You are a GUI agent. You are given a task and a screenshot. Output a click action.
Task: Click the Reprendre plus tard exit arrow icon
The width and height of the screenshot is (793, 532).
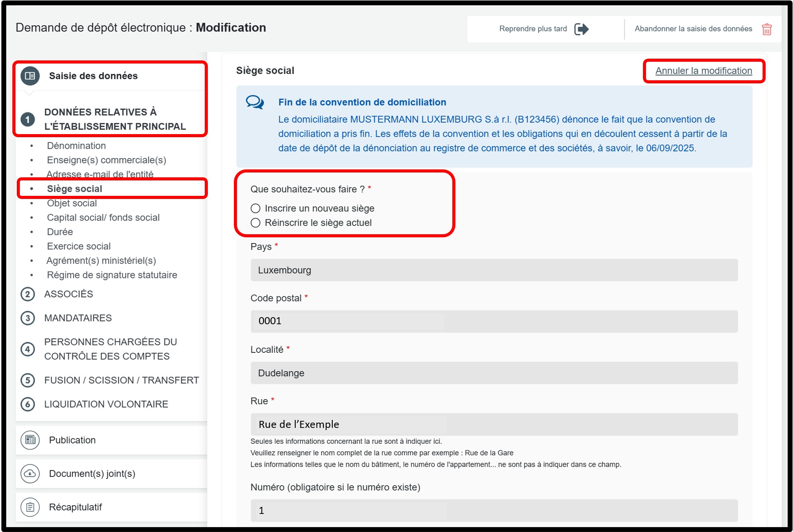[x=581, y=29]
